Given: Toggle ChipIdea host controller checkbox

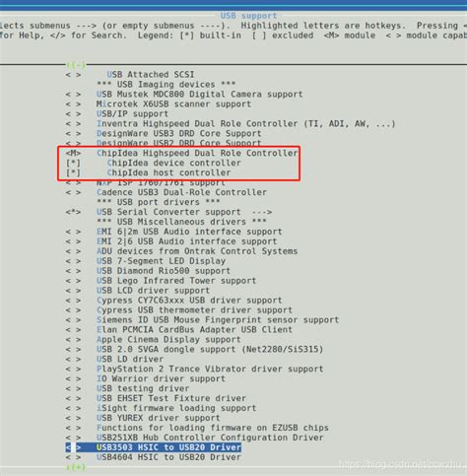Looking at the screenshot, I should 73,172.
